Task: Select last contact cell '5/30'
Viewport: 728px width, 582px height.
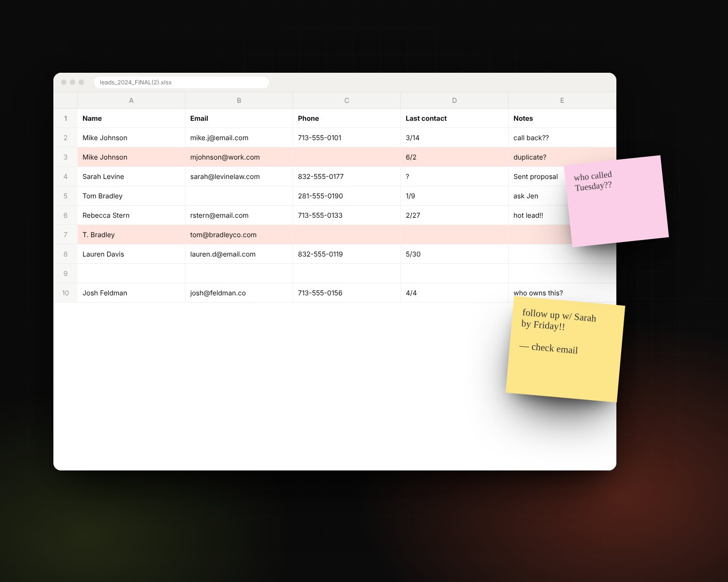Action: (454, 254)
